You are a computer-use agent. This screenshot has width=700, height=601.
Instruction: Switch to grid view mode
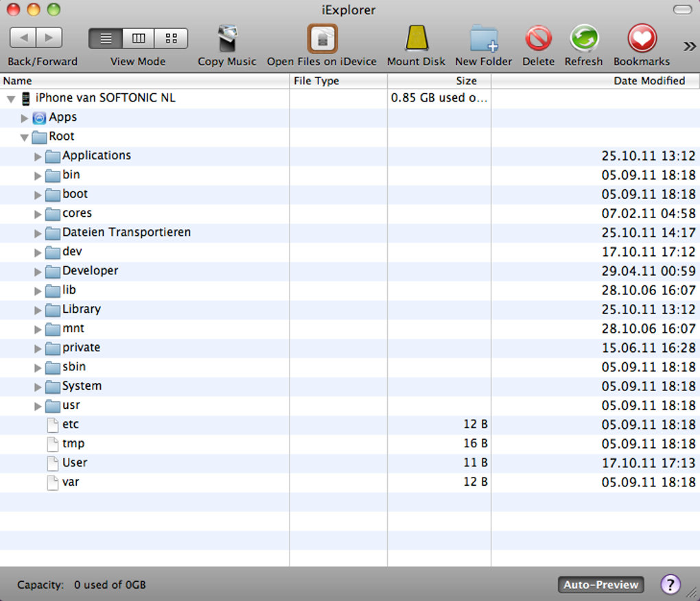pos(170,38)
